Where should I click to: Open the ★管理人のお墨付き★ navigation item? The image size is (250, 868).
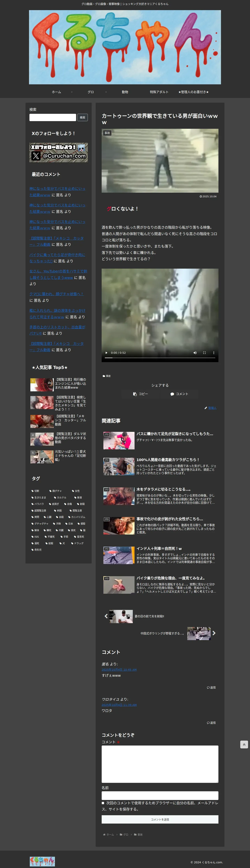pyautogui.click(x=193, y=92)
